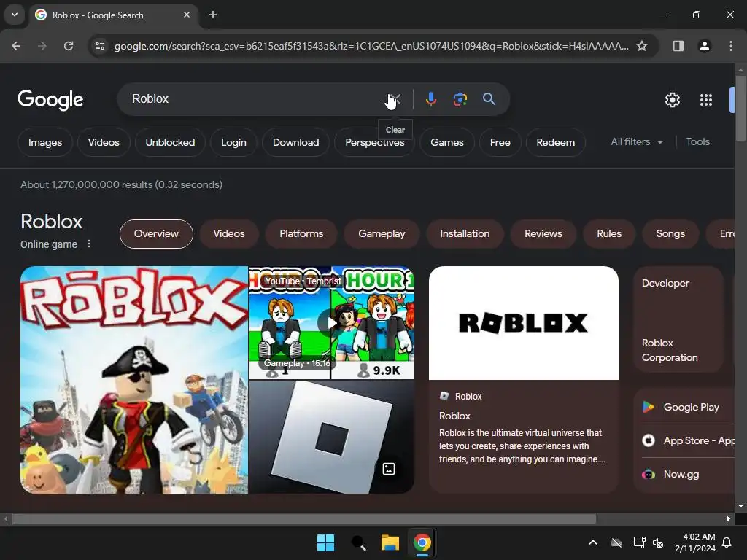Image resolution: width=747 pixels, height=560 pixels.
Task: Open Google quick settings gear
Action: click(x=672, y=99)
